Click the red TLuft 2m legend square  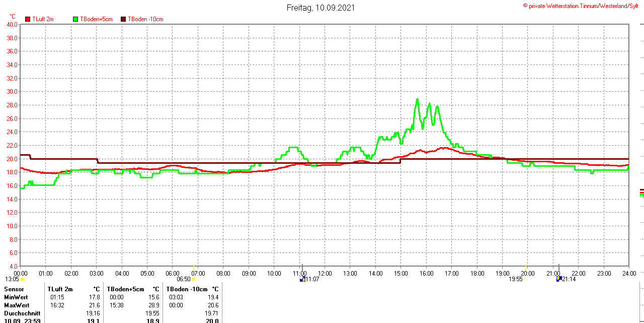click(28, 19)
